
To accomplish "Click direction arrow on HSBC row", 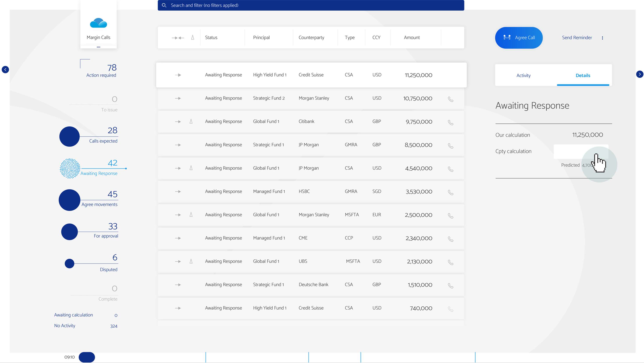I will [x=178, y=191].
